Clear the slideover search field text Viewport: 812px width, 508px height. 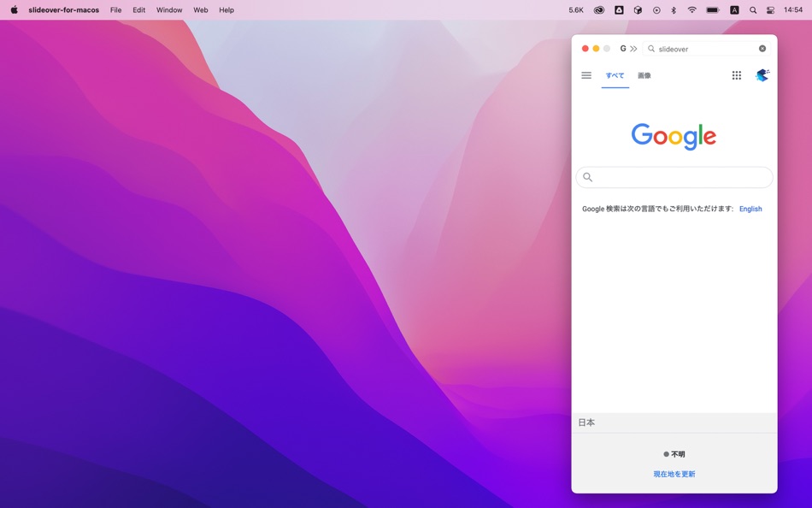point(762,48)
